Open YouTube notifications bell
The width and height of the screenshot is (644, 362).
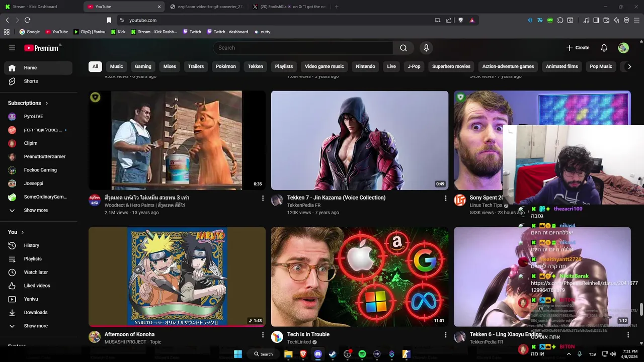click(604, 48)
